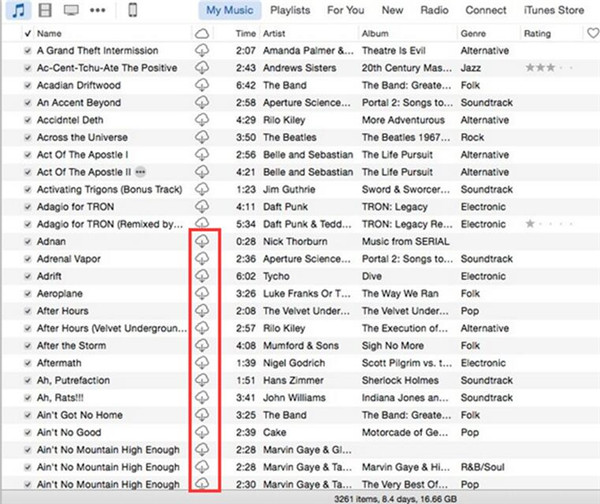
Task: Uncheck An Accent Beyond checkbox
Action: [x=28, y=103]
